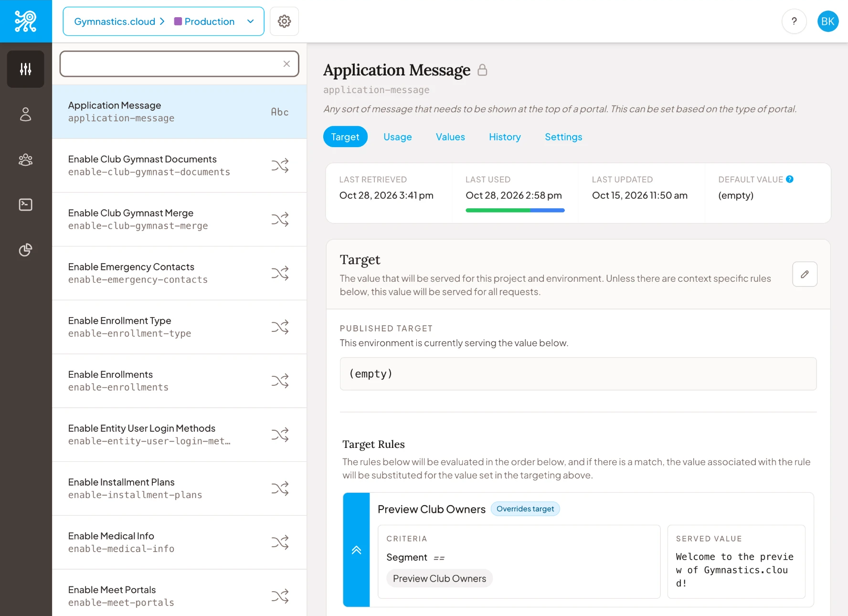Click the served value Welcome text

pos(735,570)
